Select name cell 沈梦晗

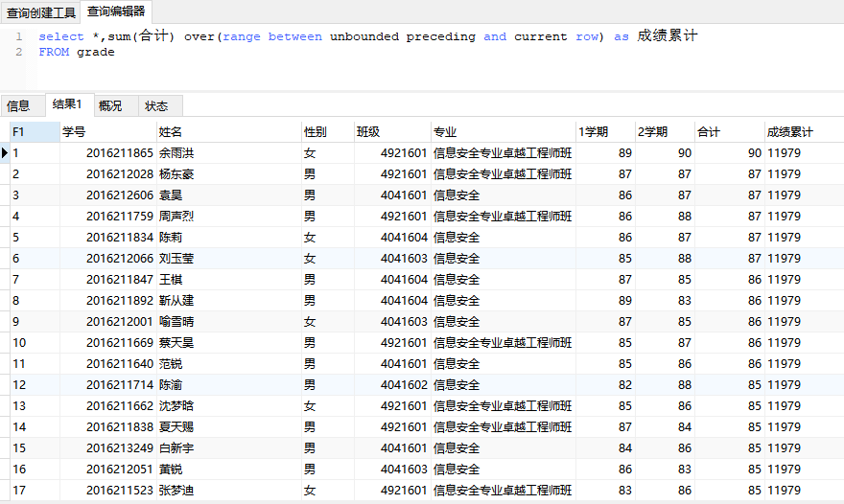(229, 406)
